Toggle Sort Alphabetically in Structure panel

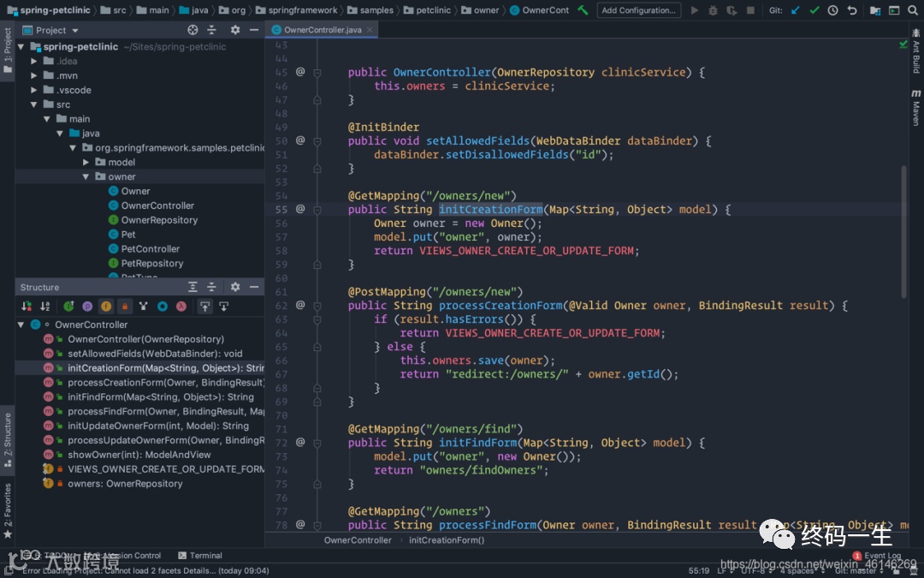[44, 306]
